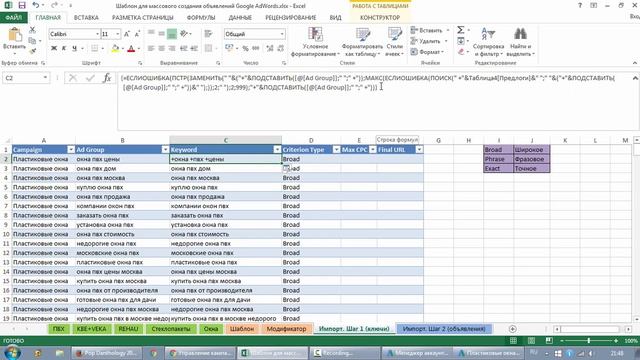Apply the yellow fill color bucket
This screenshot has width=640, height=360.
[116, 49]
